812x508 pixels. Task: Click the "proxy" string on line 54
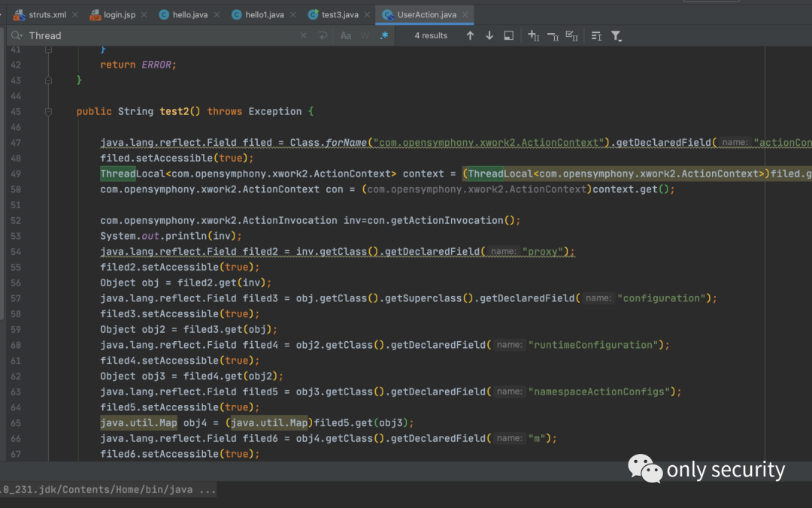click(542, 252)
